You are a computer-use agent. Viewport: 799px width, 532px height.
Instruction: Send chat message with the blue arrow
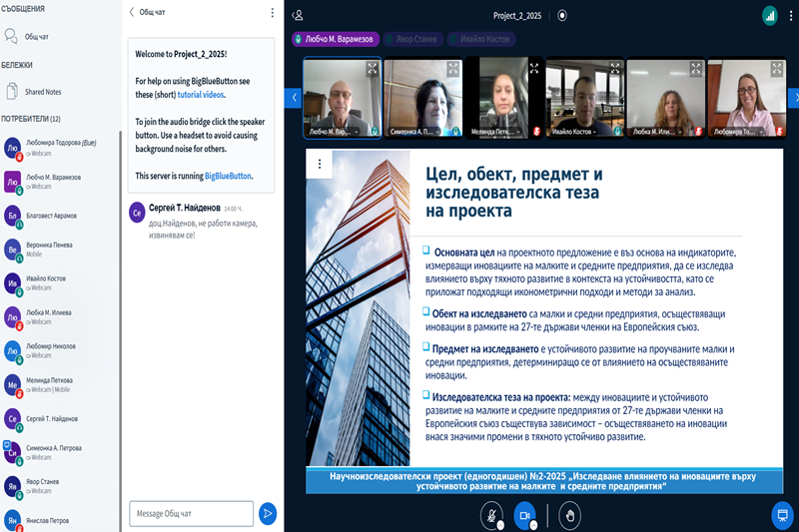(x=267, y=513)
